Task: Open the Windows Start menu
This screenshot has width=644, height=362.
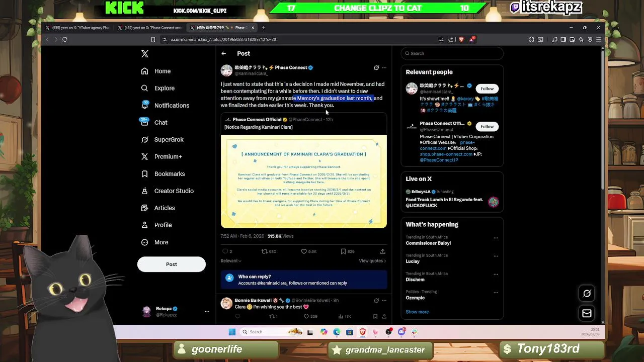Action: pos(232,332)
